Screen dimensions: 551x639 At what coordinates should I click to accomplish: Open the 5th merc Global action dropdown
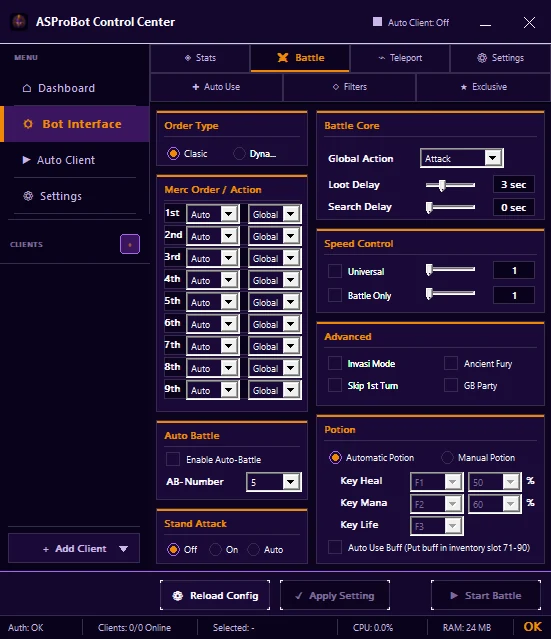[x=275, y=302]
